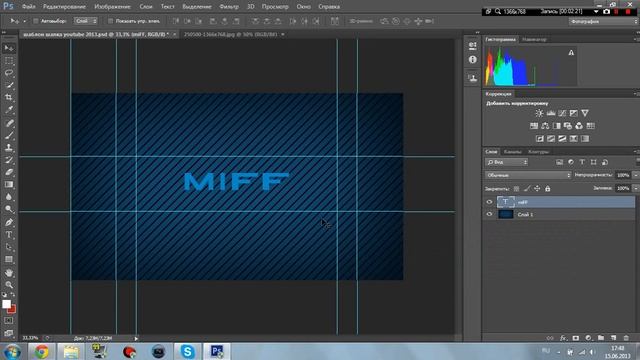Expand the status bar info arrow
640x360 pixels.
tap(136, 338)
